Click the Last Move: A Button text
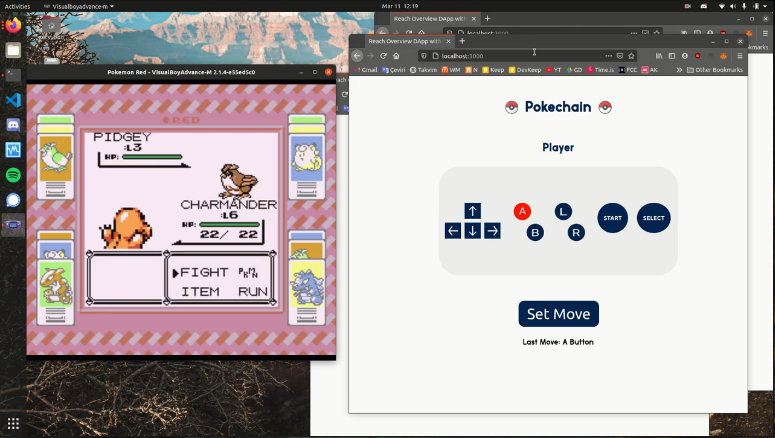 pos(558,342)
